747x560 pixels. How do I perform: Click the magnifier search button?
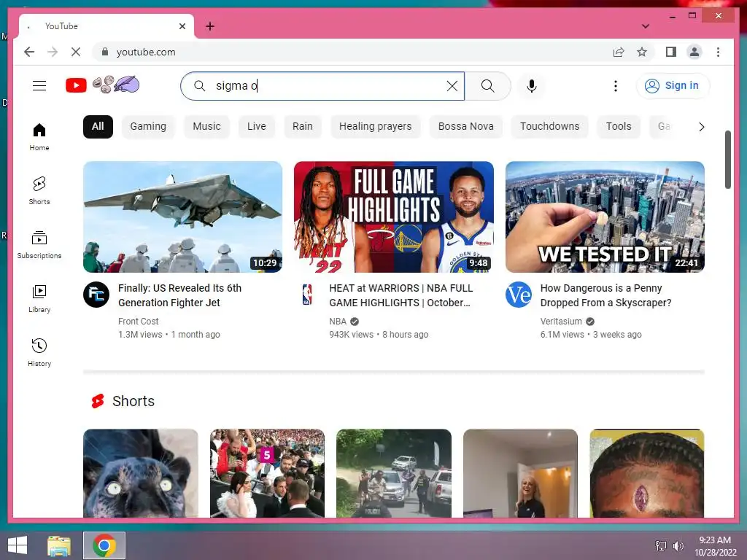tap(487, 86)
